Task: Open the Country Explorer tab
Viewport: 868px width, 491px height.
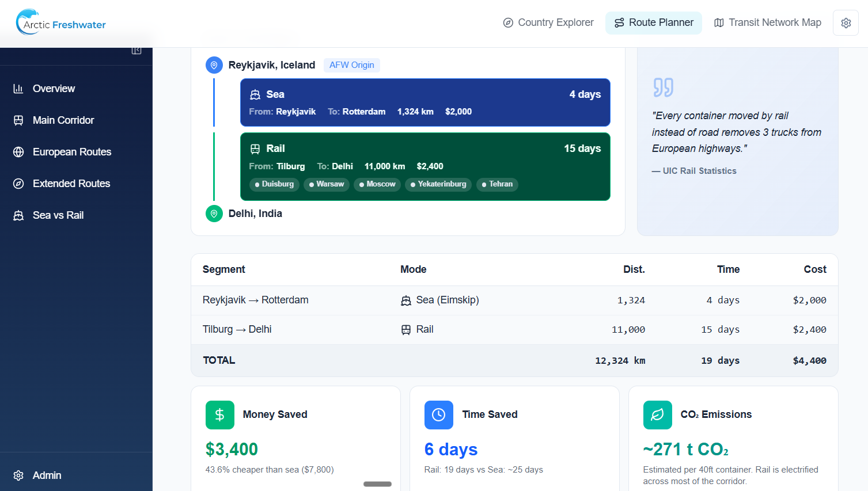Action: pyautogui.click(x=548, y=23)
